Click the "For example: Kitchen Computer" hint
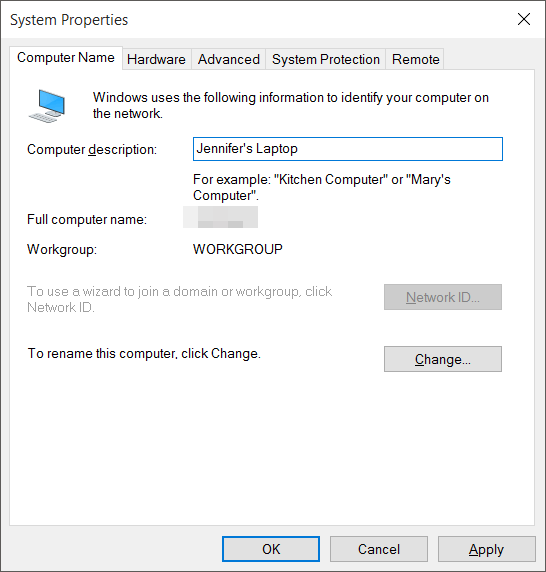546x572 pixels. tap(322, 188)
